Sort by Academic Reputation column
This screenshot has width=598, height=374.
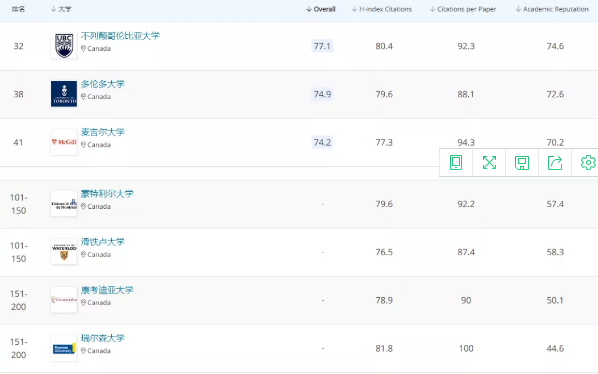pos(552,9)
